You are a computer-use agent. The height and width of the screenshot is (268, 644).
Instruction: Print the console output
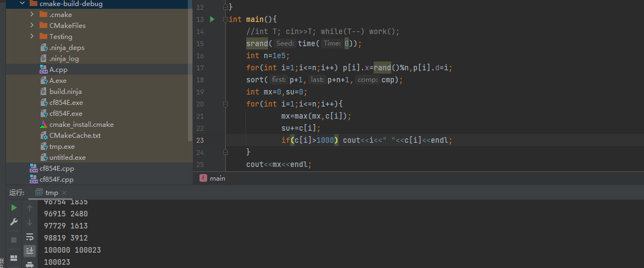click(30, 264)
